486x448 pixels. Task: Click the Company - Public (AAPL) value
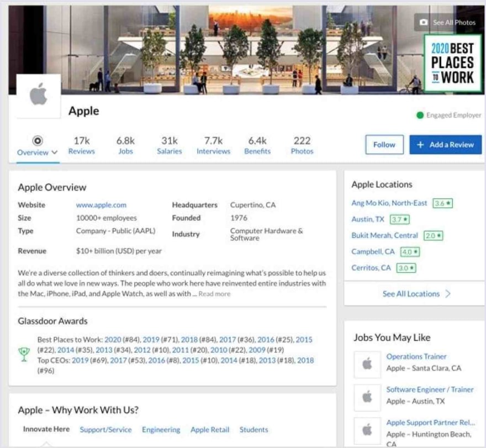(115, 231)
